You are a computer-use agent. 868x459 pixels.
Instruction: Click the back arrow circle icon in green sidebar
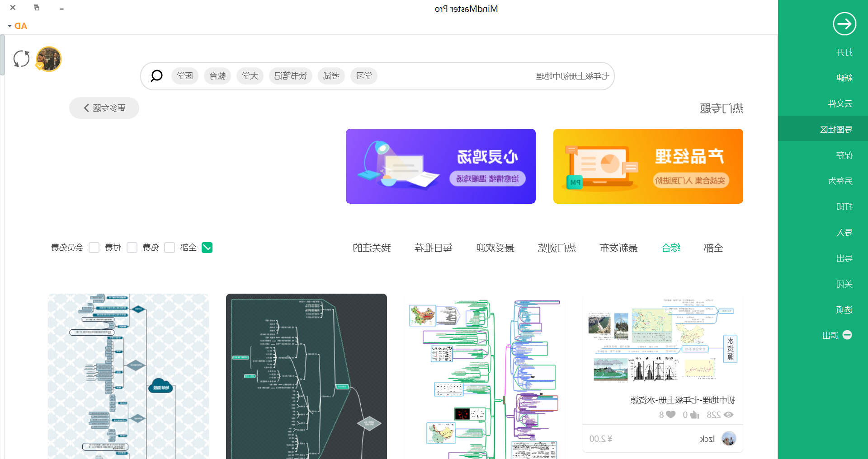pos(844,23)
